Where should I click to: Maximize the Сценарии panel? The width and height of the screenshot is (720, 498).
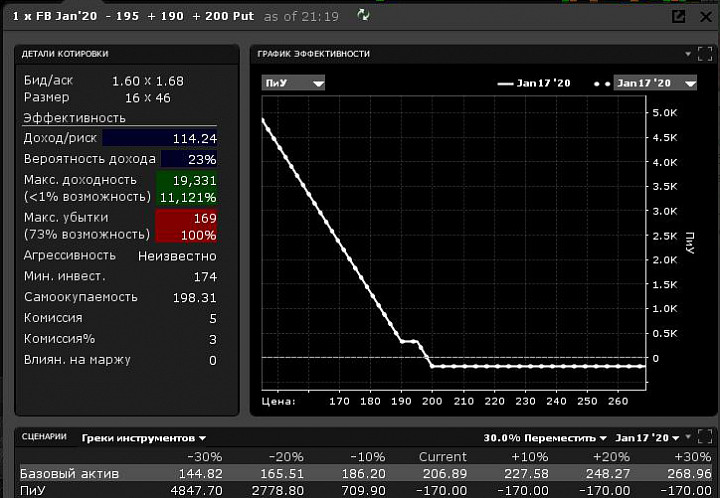pos(705,437)
